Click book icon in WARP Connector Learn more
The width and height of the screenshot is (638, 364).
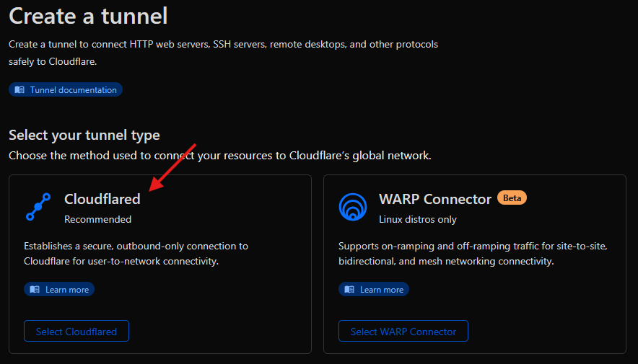[x=349, y=289]
